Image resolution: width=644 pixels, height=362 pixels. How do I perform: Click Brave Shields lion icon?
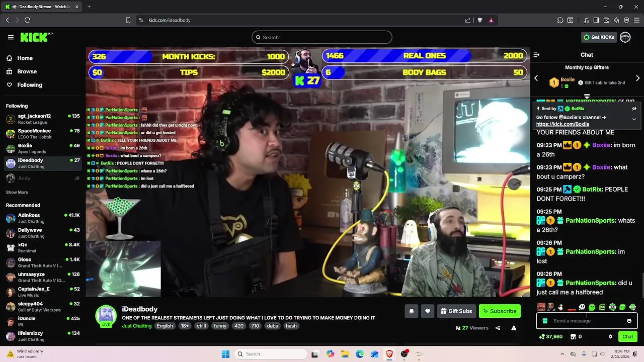(x=480, y=20)
